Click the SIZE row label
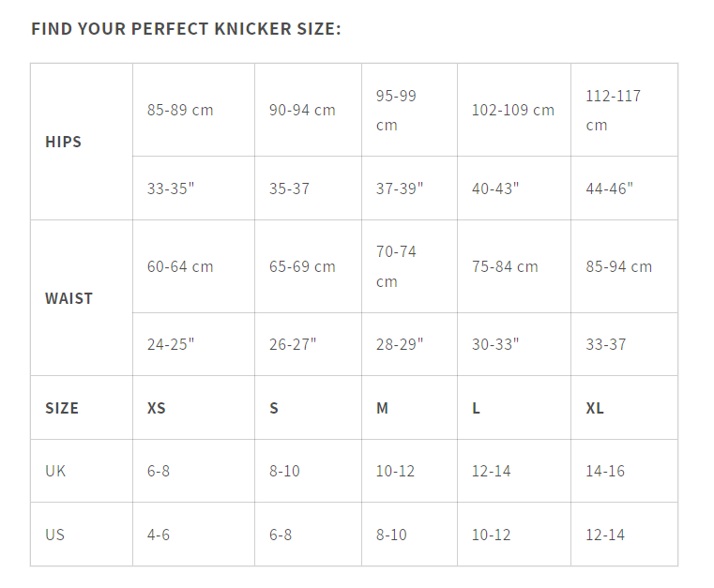Viewport: 714px width, 588px height. pyautogui.click(x=62, y=408)
